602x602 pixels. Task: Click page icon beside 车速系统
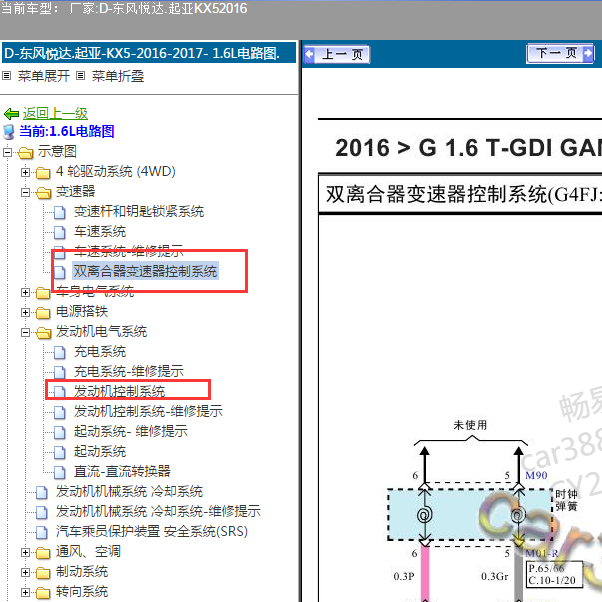(x=60, y=232)
